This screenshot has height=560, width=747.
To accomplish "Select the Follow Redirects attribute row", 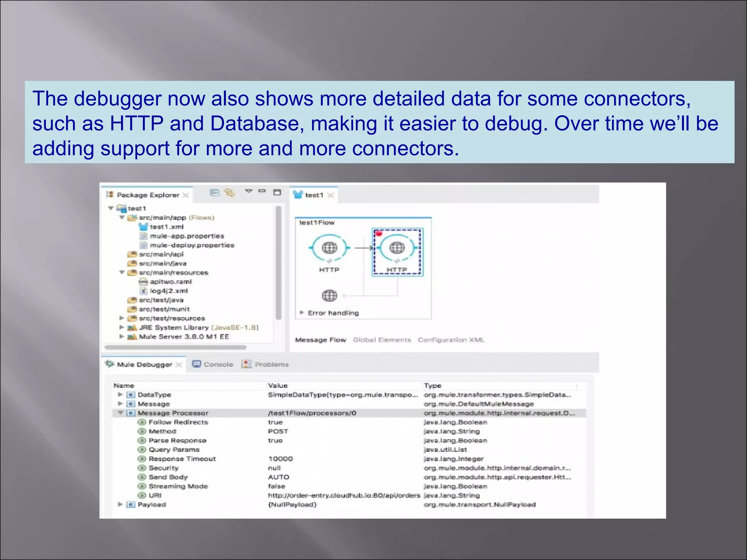I will (349, 422).
